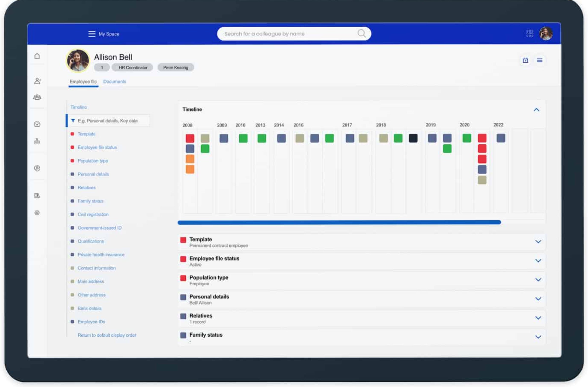The width and height of the screenshot is (588, 387).
Task: Expand the Template section
Action: pos(538,241)
